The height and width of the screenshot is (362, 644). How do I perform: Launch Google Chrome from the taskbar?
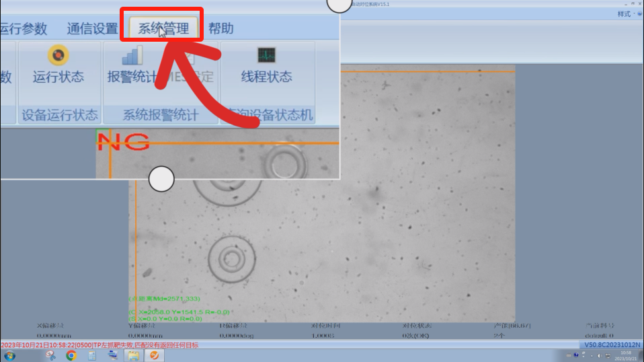(x=71, y=355)
